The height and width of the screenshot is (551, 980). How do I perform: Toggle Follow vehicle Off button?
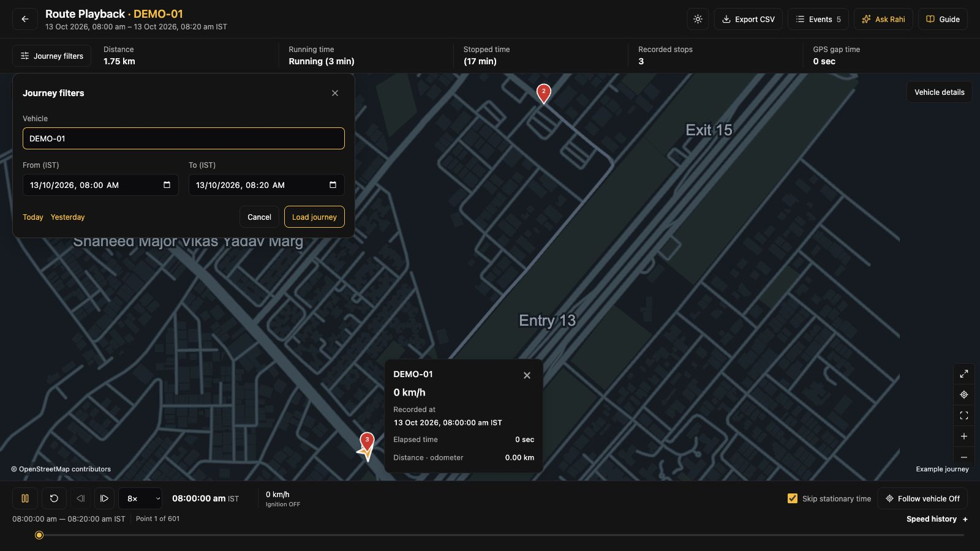pos(922,498)
